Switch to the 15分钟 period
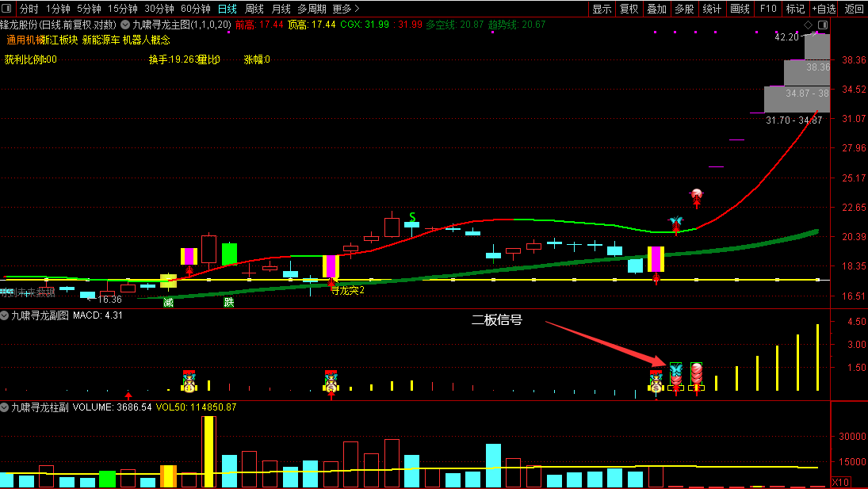This screenshot has height=489, width=868. 122,9
